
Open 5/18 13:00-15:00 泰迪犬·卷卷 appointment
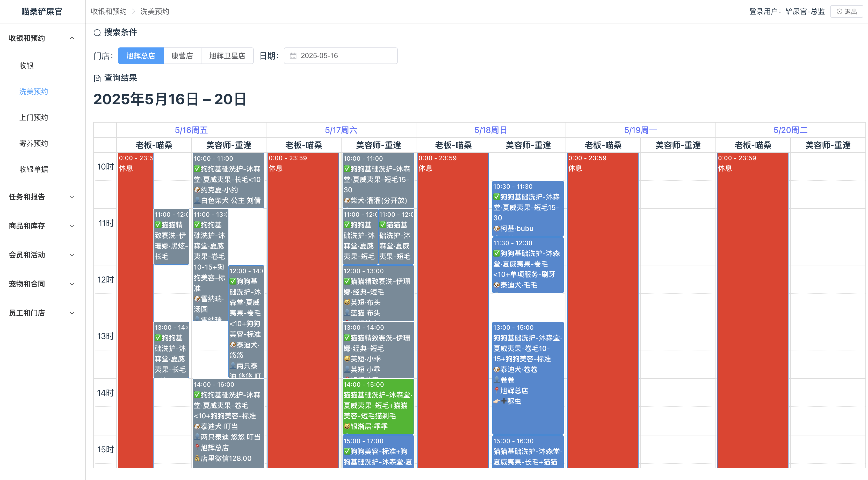click(528, 378)
